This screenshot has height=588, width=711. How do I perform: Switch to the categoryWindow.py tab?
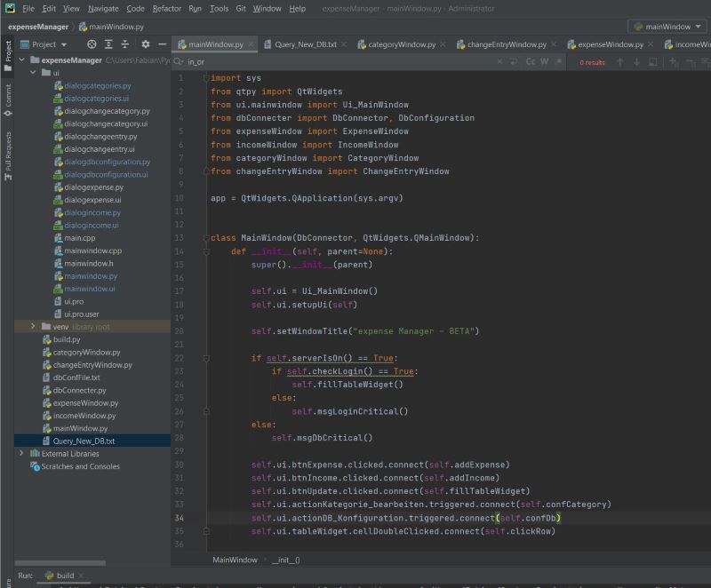pos(401,44)
